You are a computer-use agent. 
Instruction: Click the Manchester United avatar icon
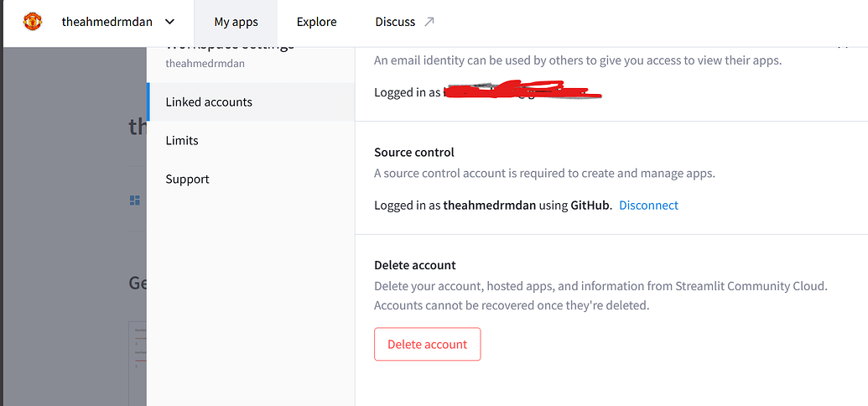[32, 22]
